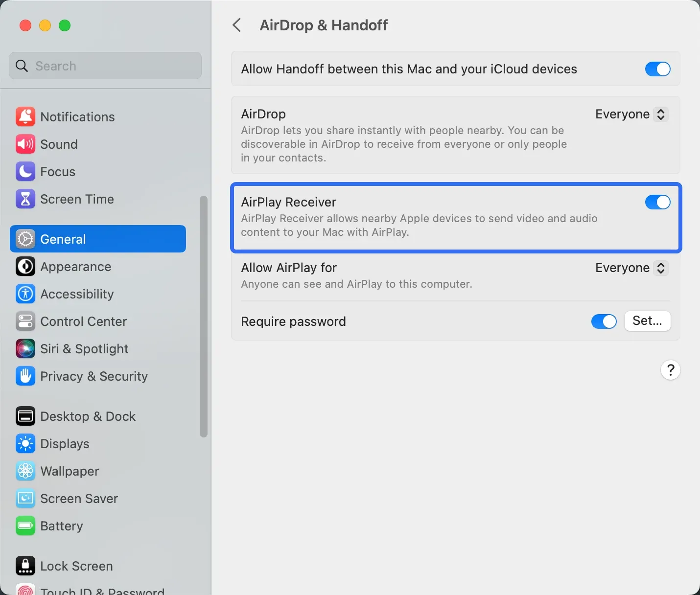Click the Desktop & Dock icon
Image resolution: width=700 pixels, height=595 pixels.
[x=25, y=416]
